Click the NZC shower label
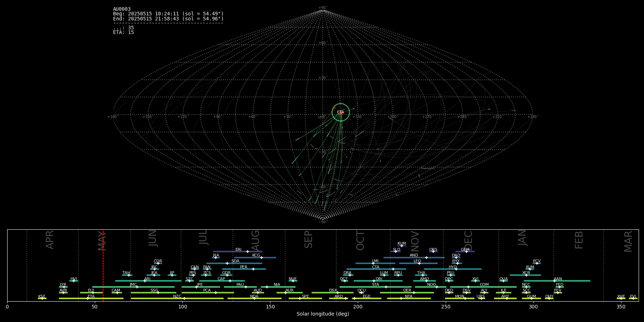644x322 pixels. click(177, 297)
